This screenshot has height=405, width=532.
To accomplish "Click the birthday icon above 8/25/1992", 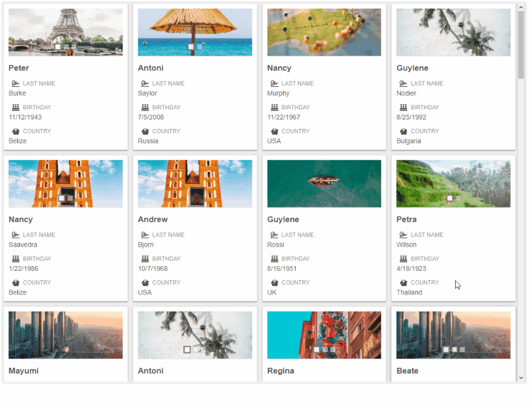I will 403,107.
